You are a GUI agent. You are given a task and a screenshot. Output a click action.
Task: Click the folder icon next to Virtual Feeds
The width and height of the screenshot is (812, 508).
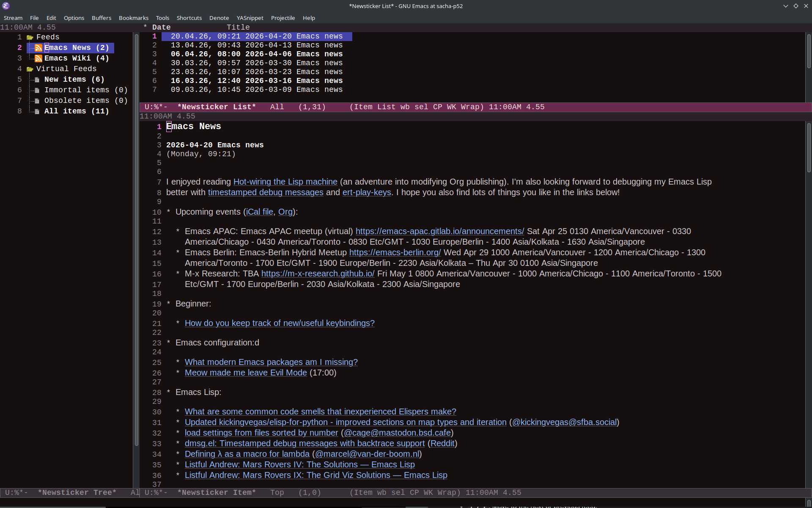click(30, 69)
